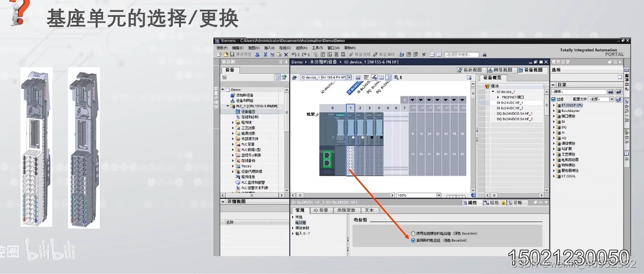Select 在线和诊断 tree item
The width and height of the screenshot is (644, 274).
(x=249, y=117)
